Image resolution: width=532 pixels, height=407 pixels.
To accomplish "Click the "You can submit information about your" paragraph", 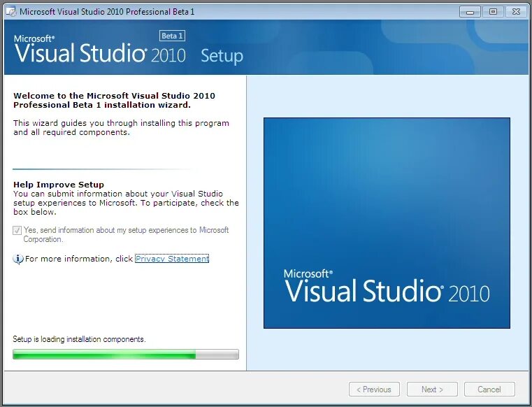I will [126, 203].
